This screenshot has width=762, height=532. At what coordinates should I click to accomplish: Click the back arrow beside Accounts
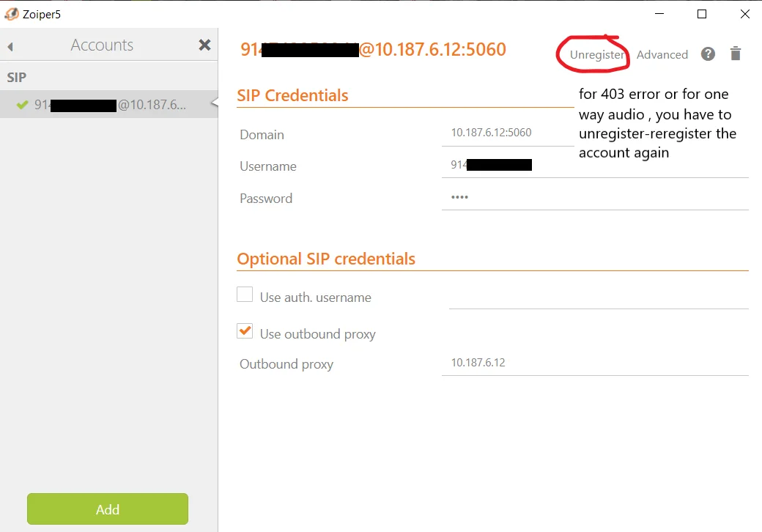click(10, 46)
